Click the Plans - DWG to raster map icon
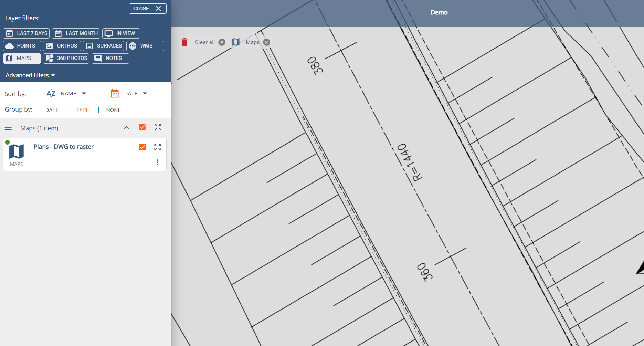 point(17,151)
